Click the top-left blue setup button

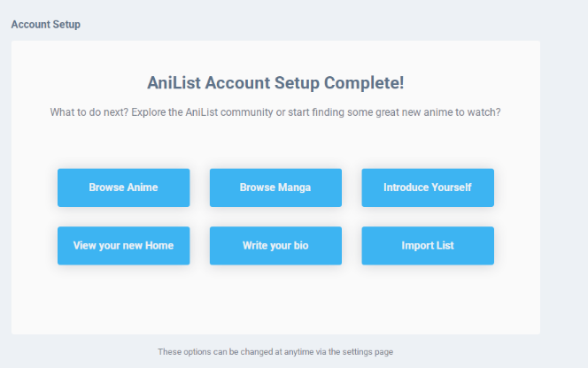pyautogui.click(x=123, y=188)
